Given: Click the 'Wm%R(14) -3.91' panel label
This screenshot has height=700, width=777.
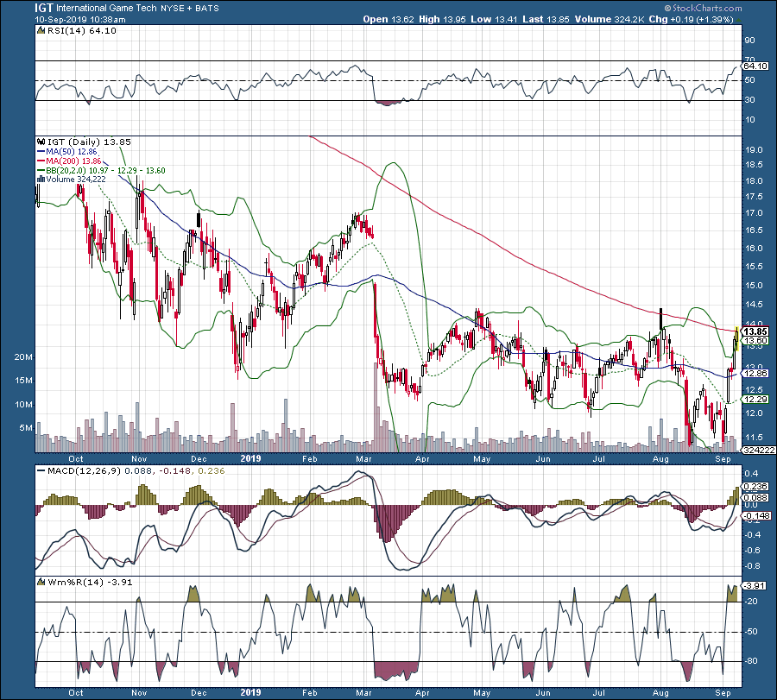Looking at the screenshot, I should 90,583.
